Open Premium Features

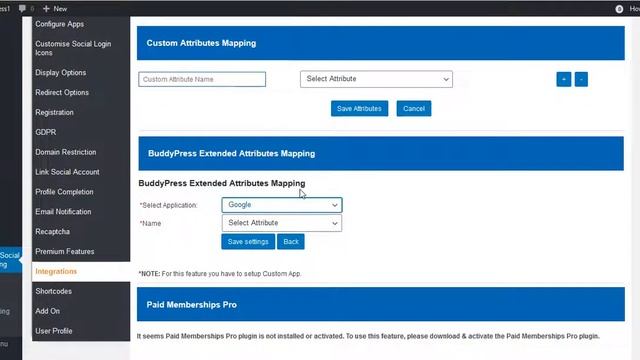(x=65, y=251)
